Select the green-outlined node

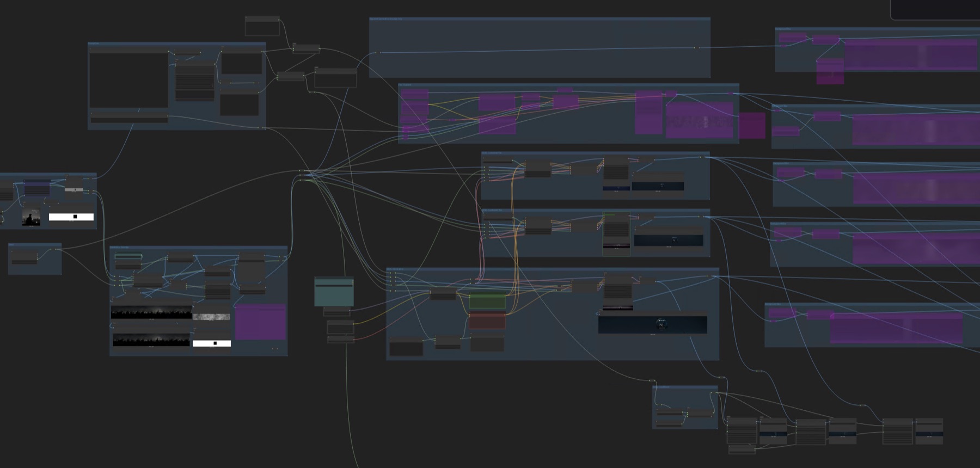click(x=616, y=234)
